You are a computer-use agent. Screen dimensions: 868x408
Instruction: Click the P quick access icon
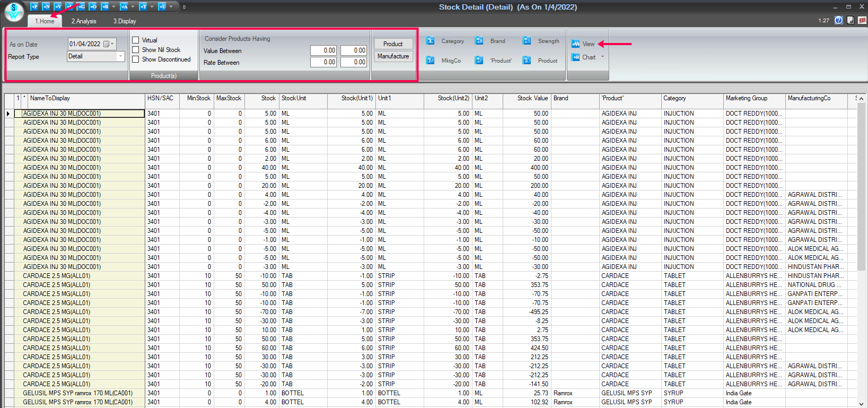(x=34, y=6)
